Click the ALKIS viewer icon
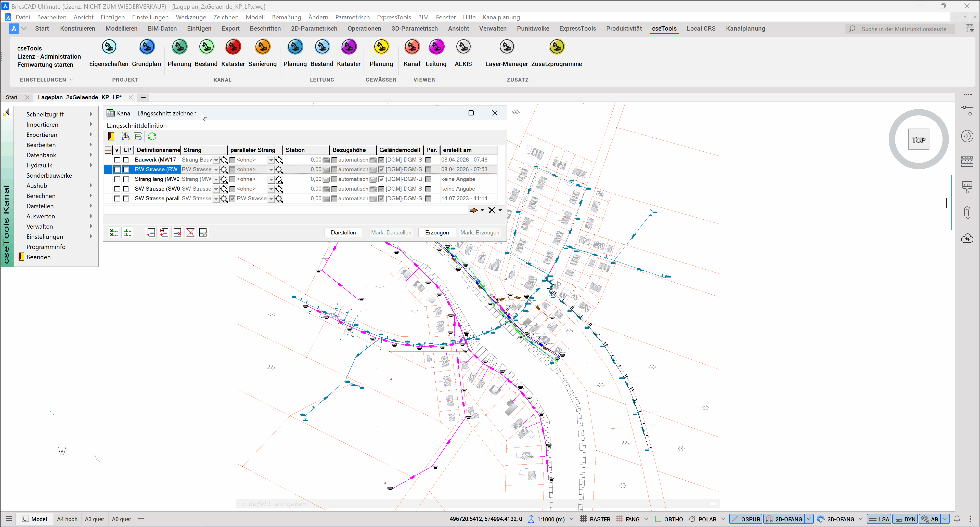Screen dimensions: 980x527 tap(463, 47)
